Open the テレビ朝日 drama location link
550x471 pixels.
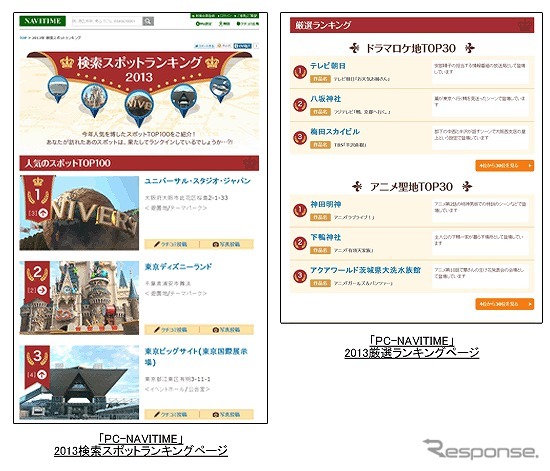[328, 66]
